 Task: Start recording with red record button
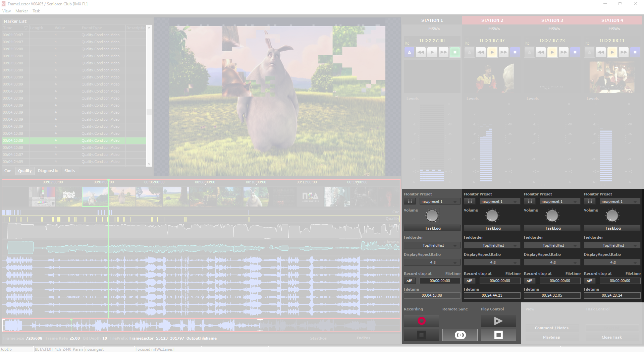point(421,321)
